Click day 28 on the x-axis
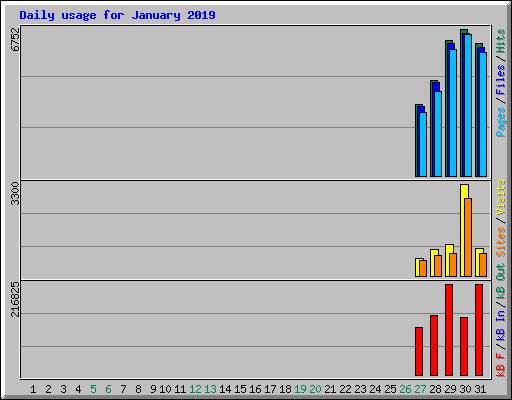Image resolution: width=512 pixels, height=400 pixels. 435,389
